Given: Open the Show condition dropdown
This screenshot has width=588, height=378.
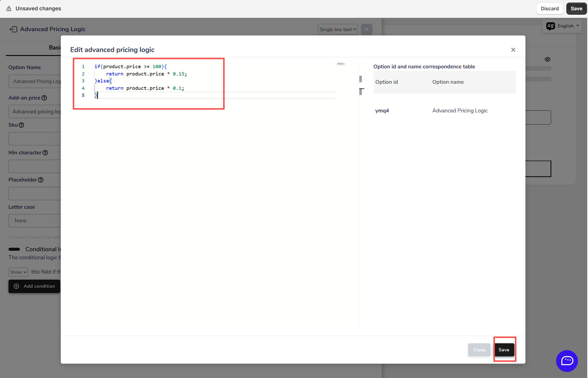Looking at the screenshot, I should click(x=18, y=272).
